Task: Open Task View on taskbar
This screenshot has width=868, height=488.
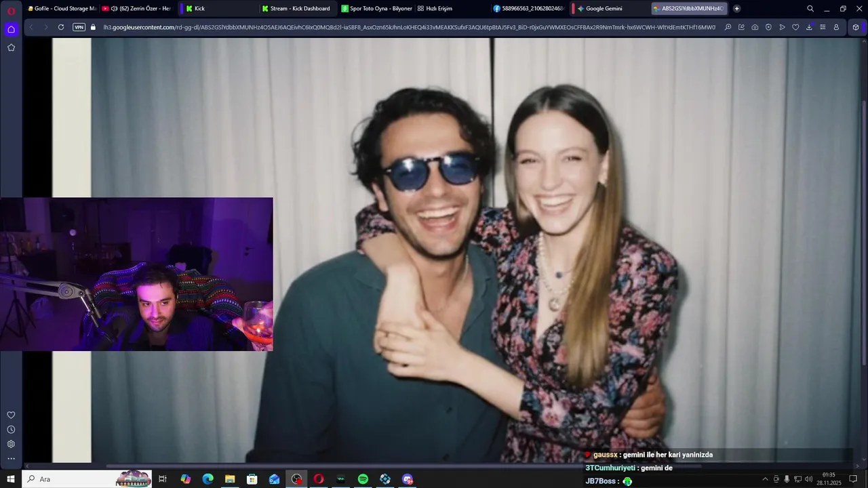Action: pyautogui.click(x=163, y=479)
